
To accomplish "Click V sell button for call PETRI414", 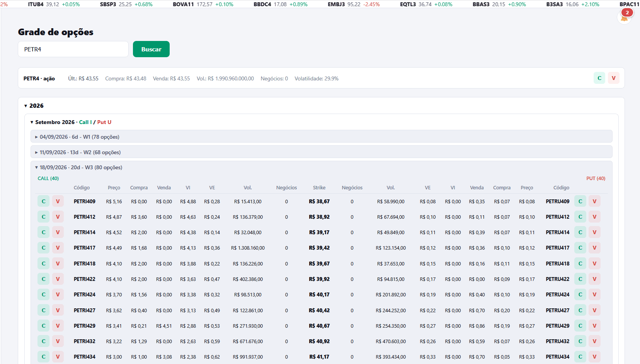I will pos(58,232).
